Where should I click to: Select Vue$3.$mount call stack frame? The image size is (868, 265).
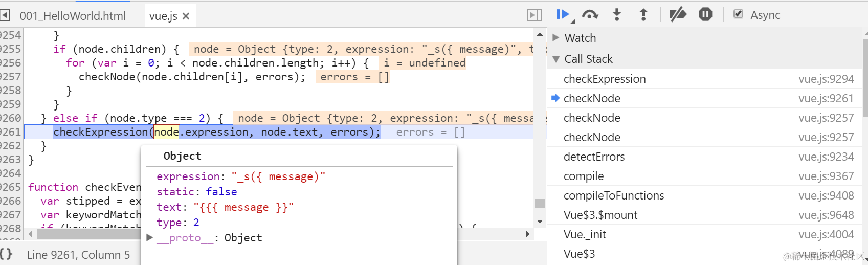(704, 215)
